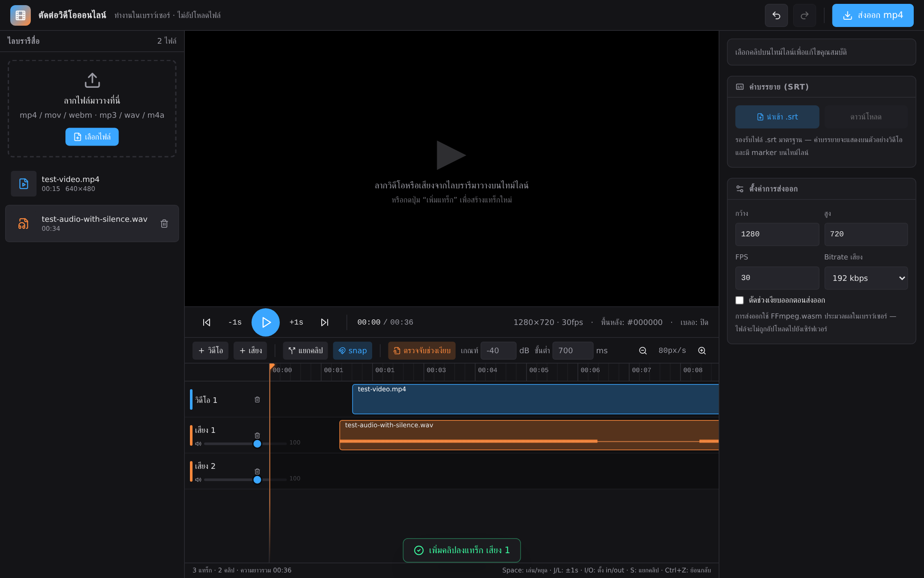Select test-audio-with-silence.wav audio icon in library
Image resolution: width=924 pixels, height=578 pixels.
point(24,223)
